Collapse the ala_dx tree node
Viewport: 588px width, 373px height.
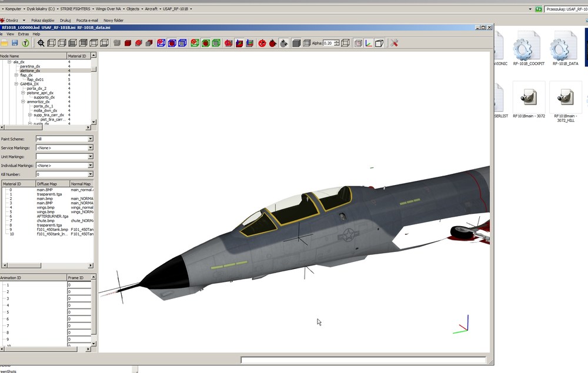9,62
